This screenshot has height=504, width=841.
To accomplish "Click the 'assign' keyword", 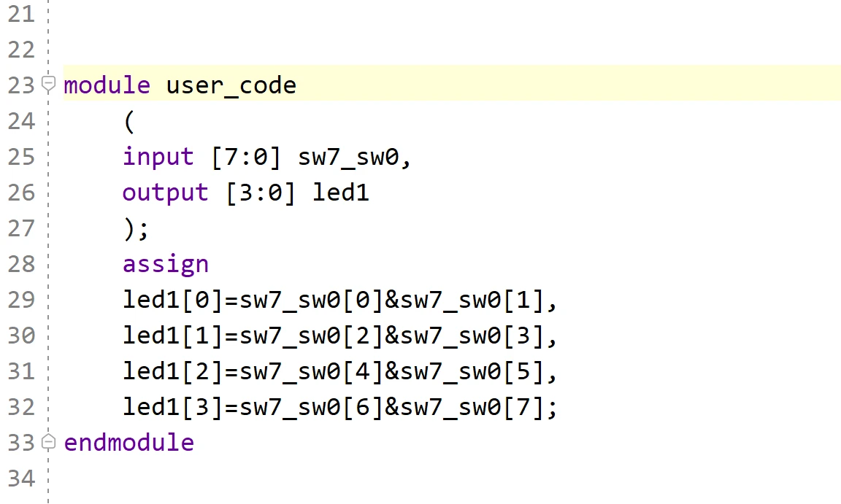I will click(x=165, y=264).
